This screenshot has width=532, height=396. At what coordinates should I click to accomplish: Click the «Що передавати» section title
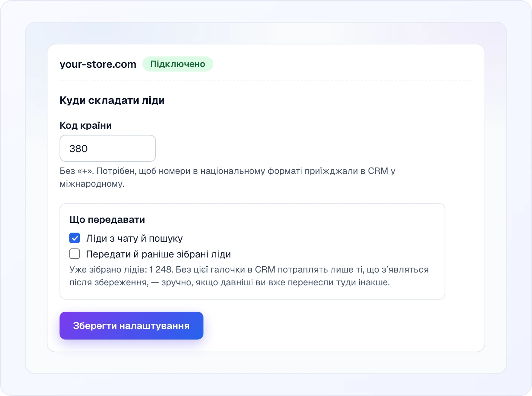(107, 219)
